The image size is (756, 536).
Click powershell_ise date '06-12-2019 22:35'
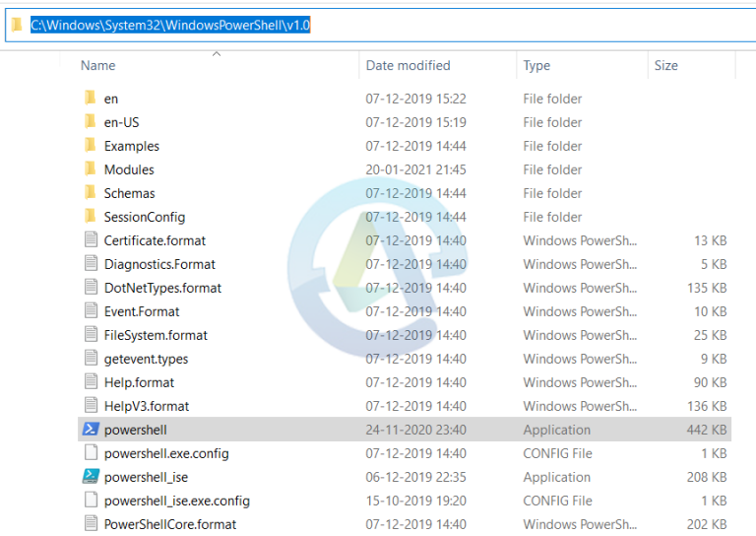click(x=415, y=477)
